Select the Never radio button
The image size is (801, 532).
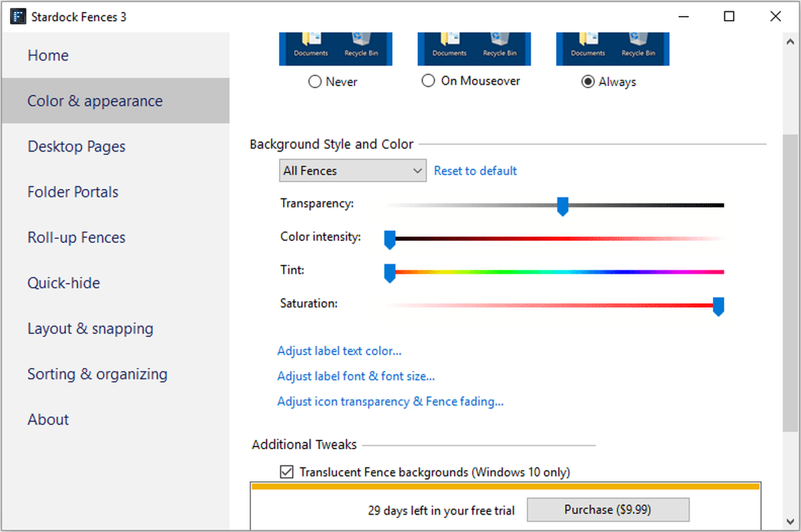(x=315, y=82)
